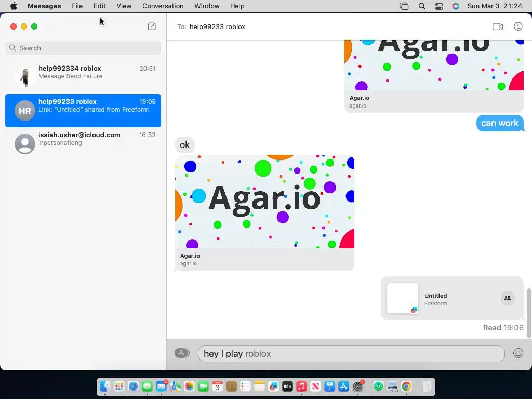Open sent Agar.io link at top
The width and height of the screenshot is (532, 399).
coord(434,76)
